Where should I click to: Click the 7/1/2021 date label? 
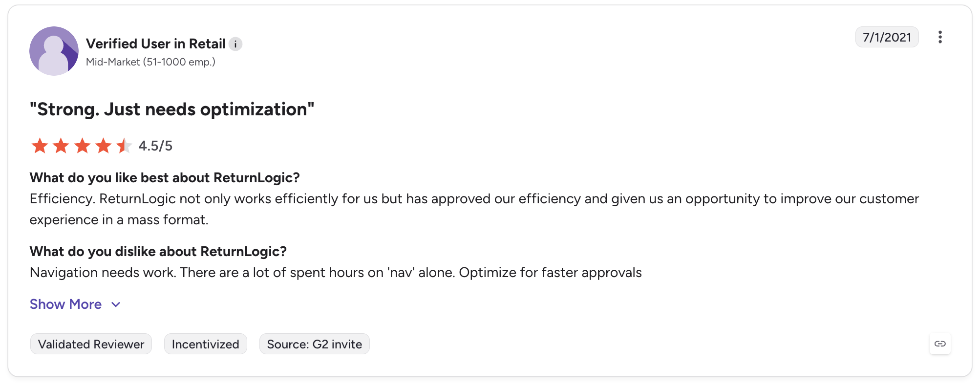click(887, 37)
